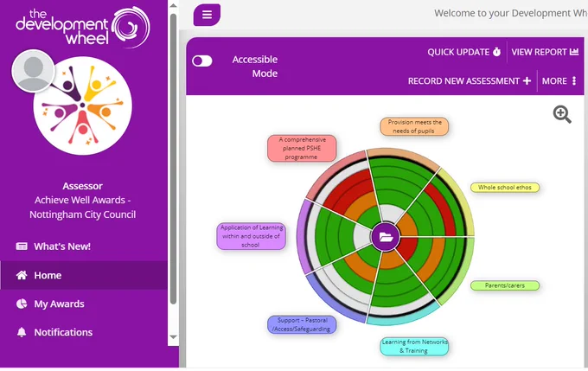This screenshot has width=588, height=371.
Task: Select the 'Parents/carers' label
Action: click(505, 285)
